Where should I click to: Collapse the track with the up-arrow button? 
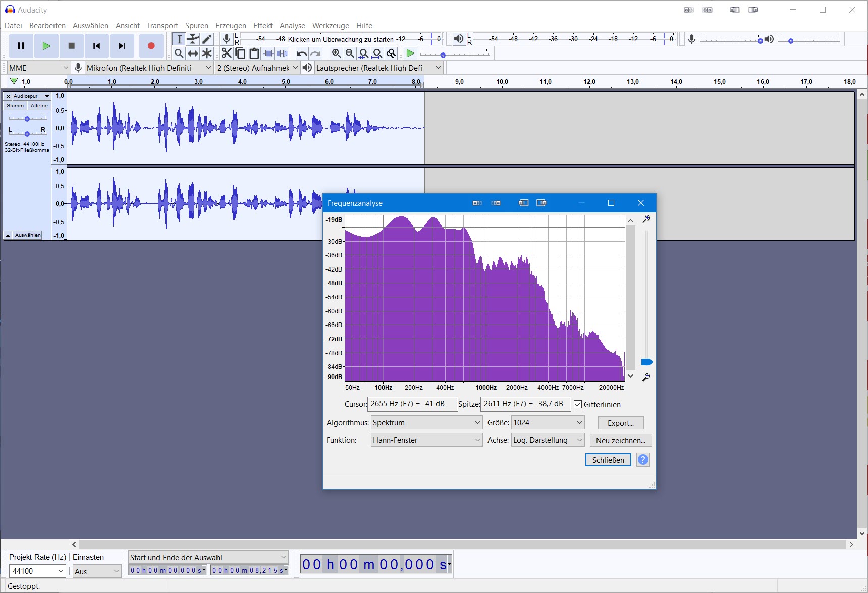click(8, 235)
